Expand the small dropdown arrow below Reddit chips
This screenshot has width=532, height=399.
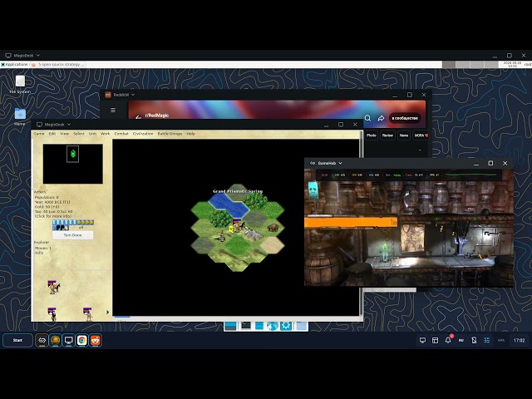(x=420, y=150)
